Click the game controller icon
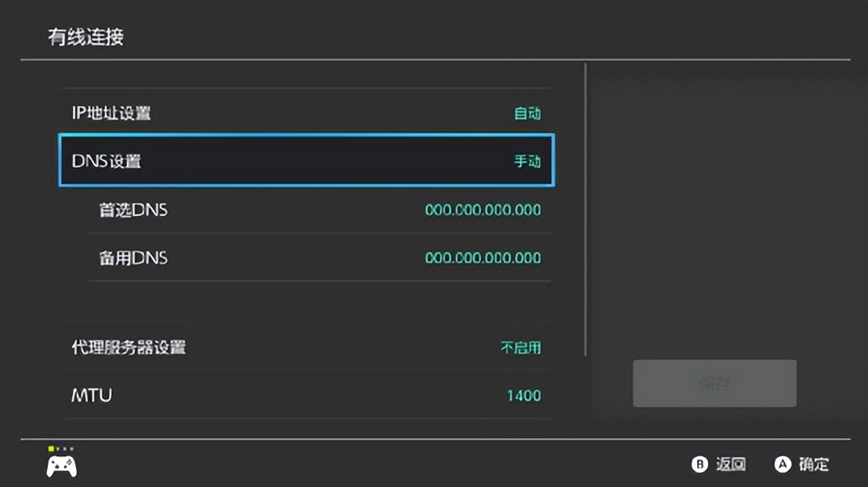The width and height of the screenshot is (868, 487). click(x=61, y=466)
